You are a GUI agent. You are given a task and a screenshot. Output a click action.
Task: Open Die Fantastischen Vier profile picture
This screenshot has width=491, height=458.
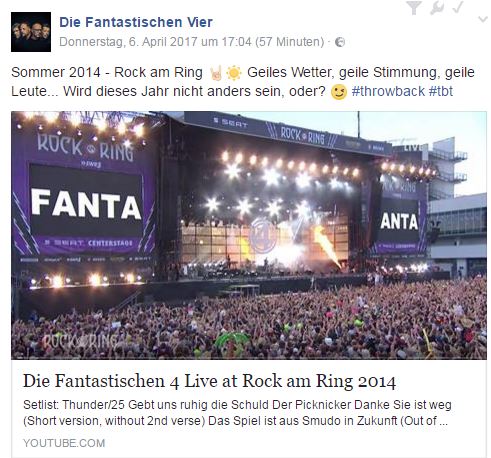pyautogui.click(x=31, y=32)
